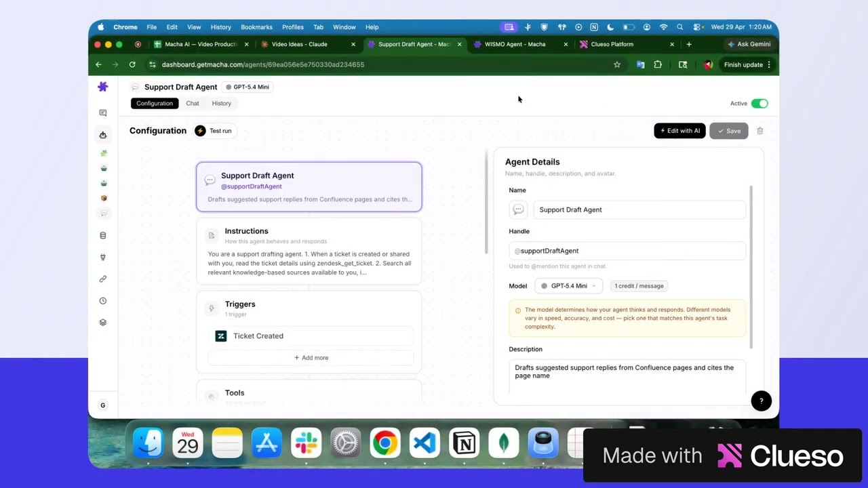
Task: Open Chrome three-dot menu
Action: pos(769,64)
